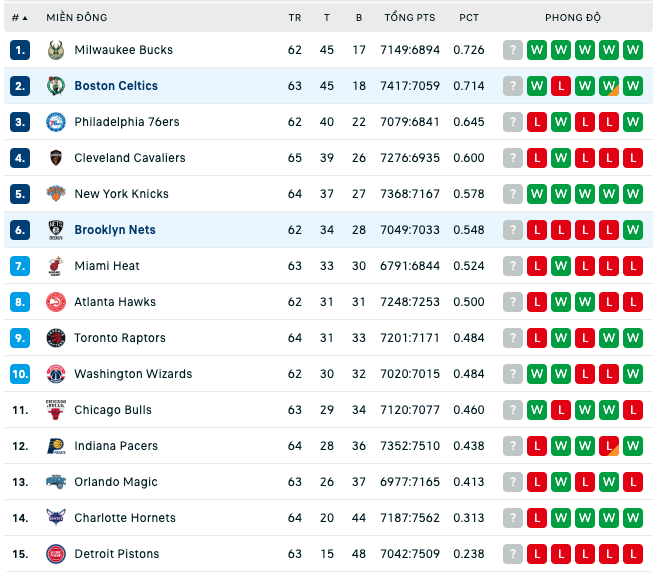Sort standings by PCT column header
Screen dimensions: 657x576
pyautogui.click(x=468, y=18)
